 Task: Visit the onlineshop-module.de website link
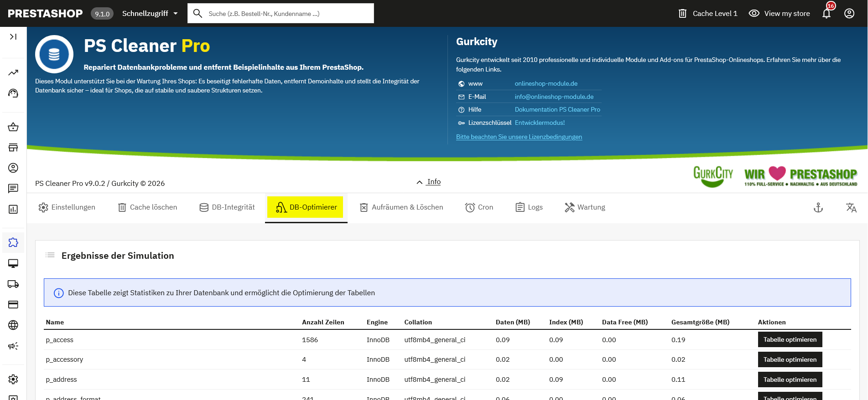[546, 84]
